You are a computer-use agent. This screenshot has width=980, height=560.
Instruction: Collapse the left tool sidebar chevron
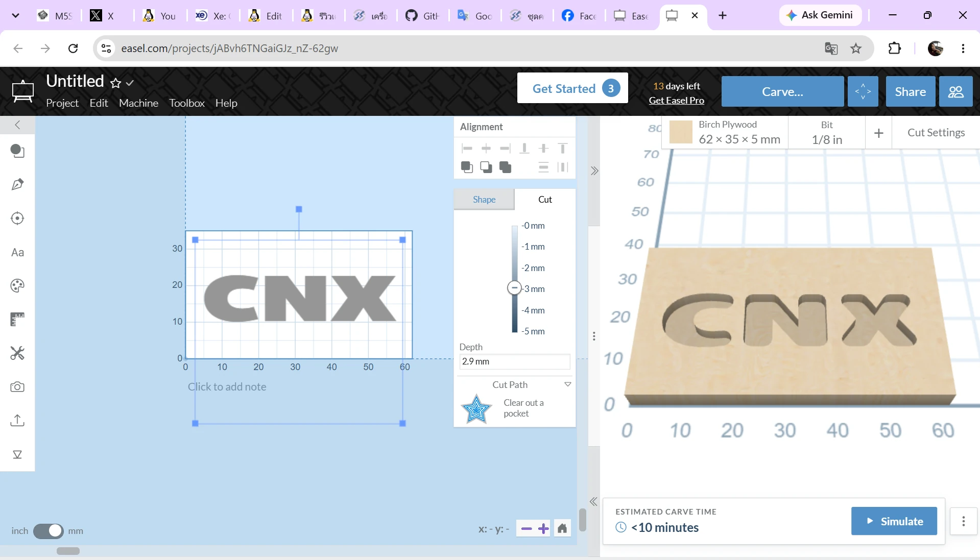tap(17, 125)
